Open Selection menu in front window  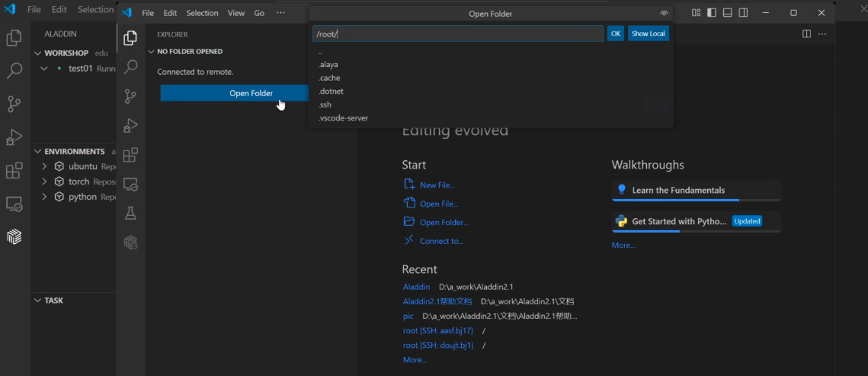(201, 13)
